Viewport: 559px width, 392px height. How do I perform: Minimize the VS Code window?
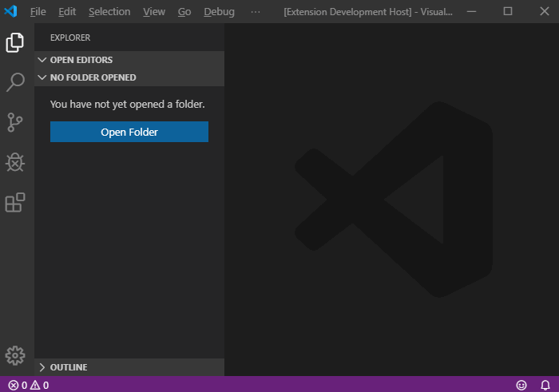point(471,11)
